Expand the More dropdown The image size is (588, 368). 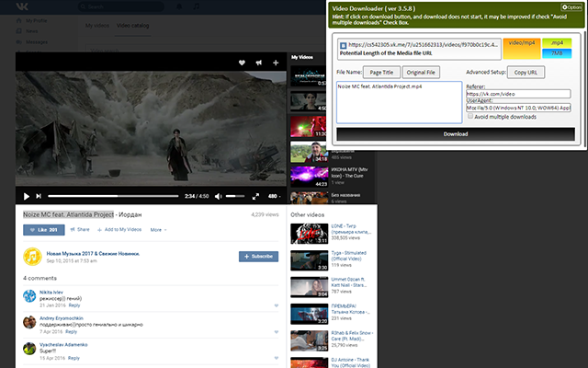[158, 230]
